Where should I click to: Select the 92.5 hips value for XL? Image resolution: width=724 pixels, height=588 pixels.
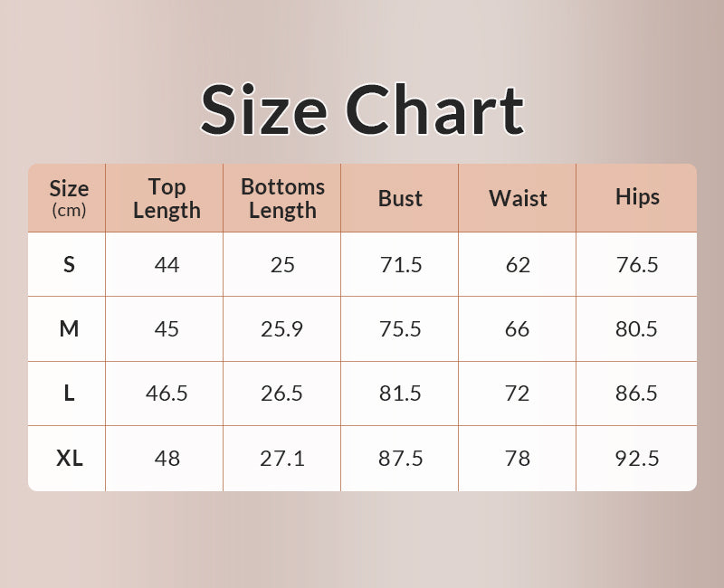[637, 459]
